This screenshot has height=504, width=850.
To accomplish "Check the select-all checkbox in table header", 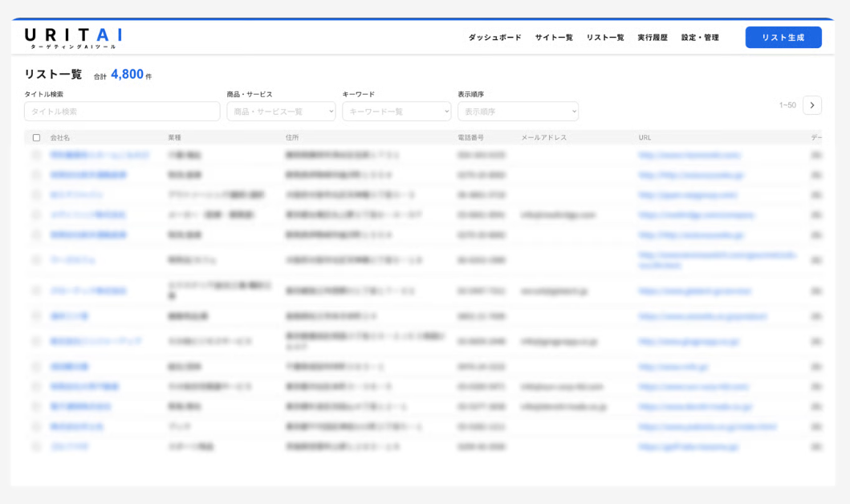I will click(36, 138).
